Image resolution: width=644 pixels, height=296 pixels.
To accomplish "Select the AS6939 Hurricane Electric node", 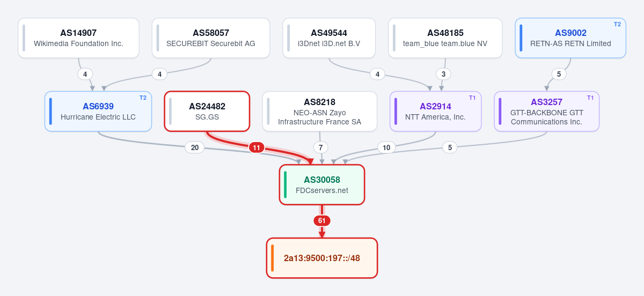I will point(98,112).
